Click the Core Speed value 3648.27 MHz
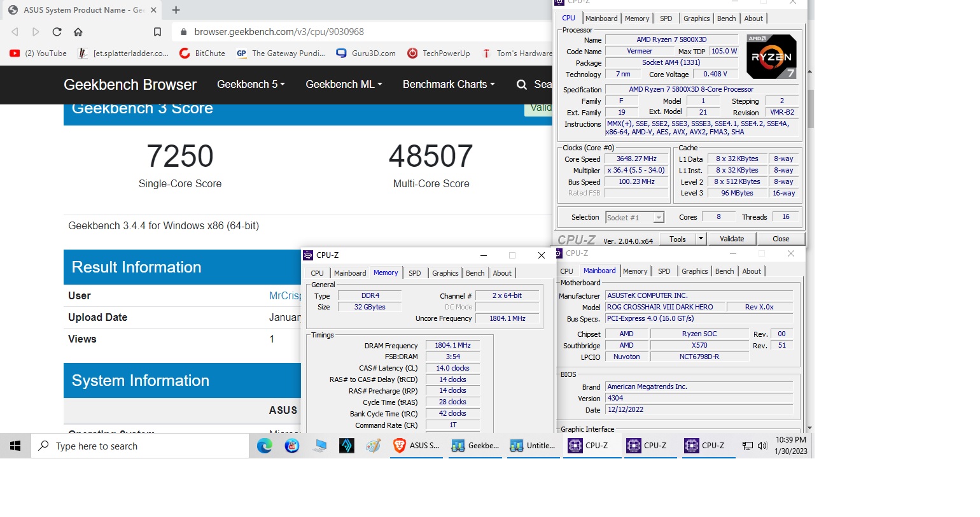980x517 pixels. [636, 159]
